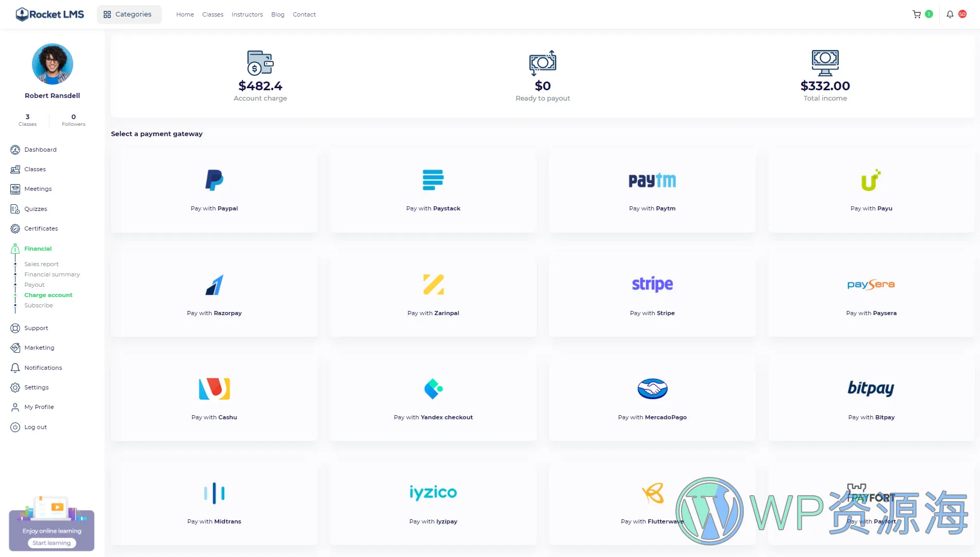Click the Support sidebar icon
Viewport: 980px width, 557px height.
(x=15, y=328)
